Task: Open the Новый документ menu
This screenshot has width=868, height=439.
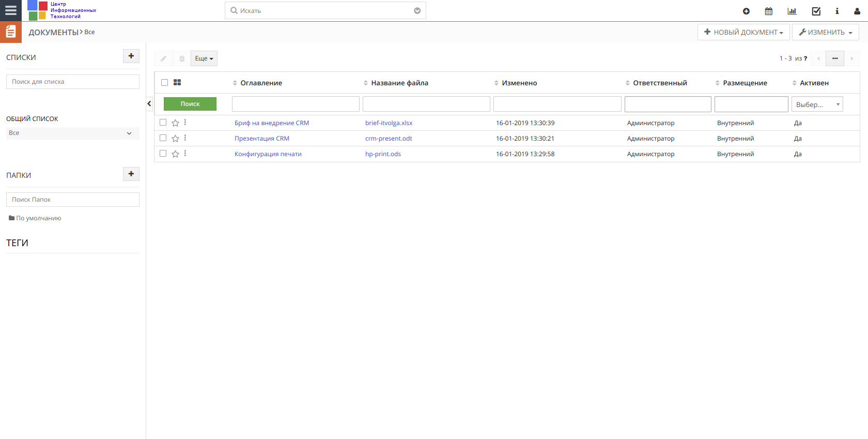Action: pyautogui.click(x=743, y=32)
